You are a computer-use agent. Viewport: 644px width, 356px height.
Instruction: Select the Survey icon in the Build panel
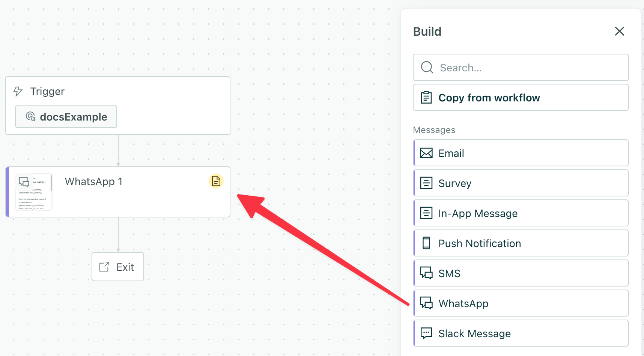(x=426, y=183)
